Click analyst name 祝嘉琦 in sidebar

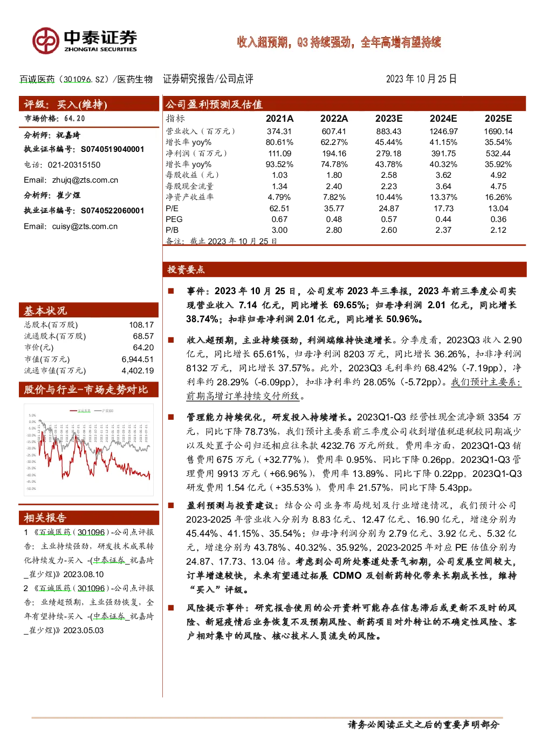(68, 135)
